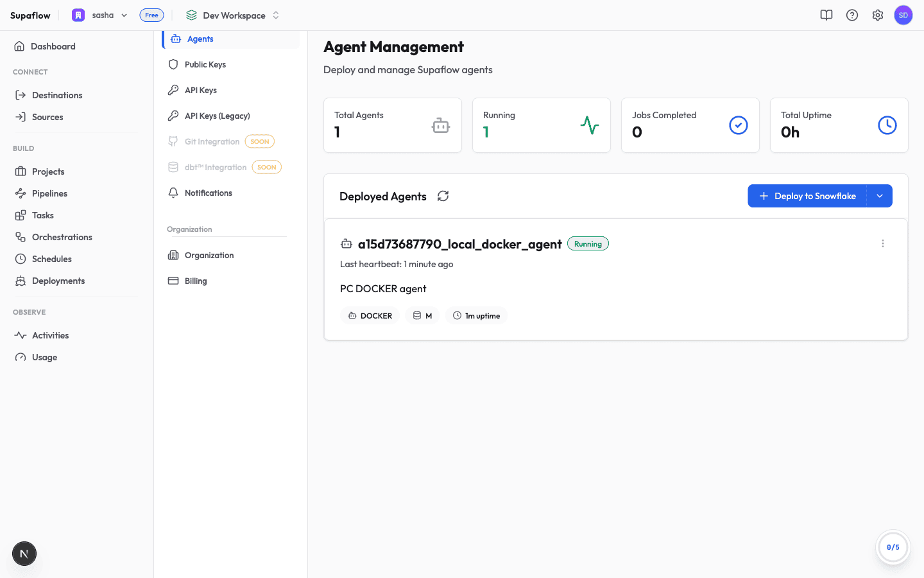Click the robot icon beside the agent name
Screen dimensions: 924x578
pyautogui.click(x=346, y=244)
